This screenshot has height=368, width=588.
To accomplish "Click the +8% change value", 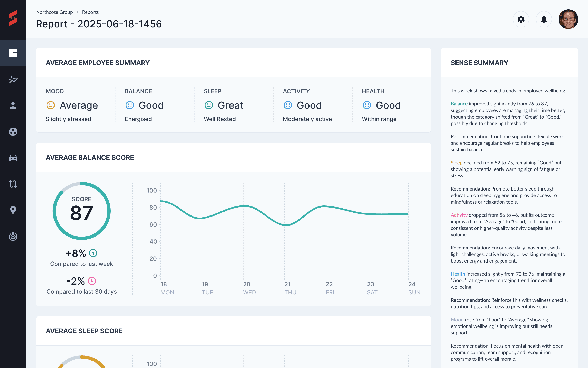I will [x=76, y=253].
